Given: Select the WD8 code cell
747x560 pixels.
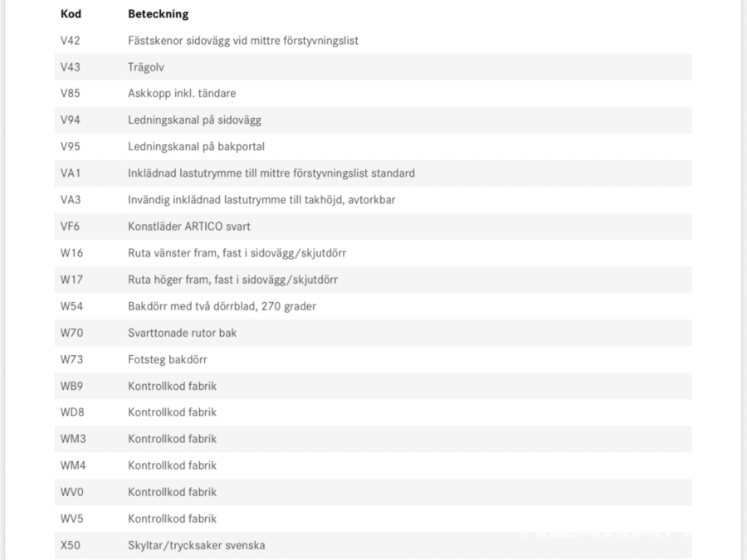Looking at the screenshot, I should click(72, 412).
